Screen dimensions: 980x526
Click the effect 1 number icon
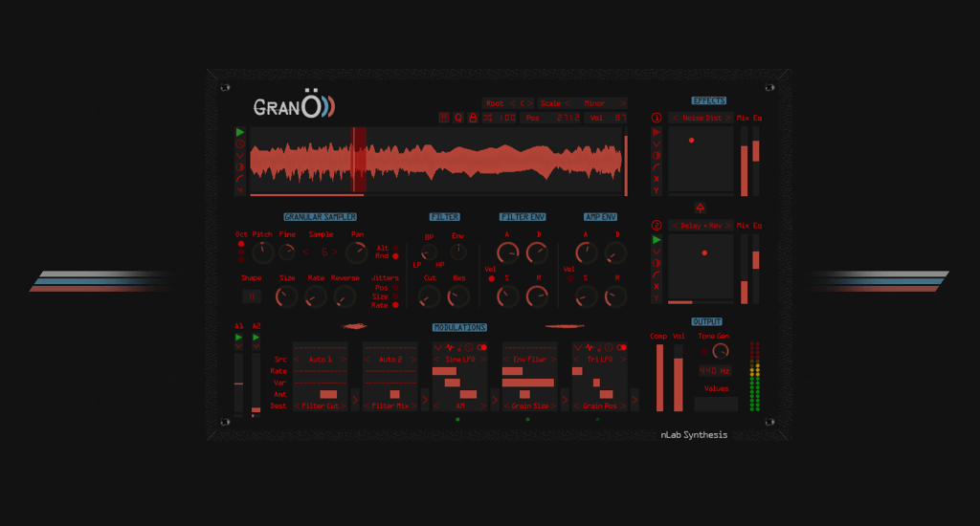[657, 118]
